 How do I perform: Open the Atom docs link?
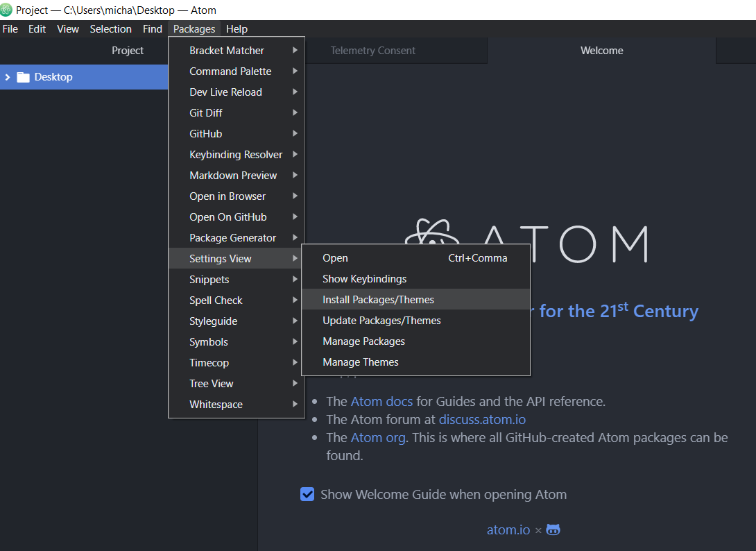[381, 401]
